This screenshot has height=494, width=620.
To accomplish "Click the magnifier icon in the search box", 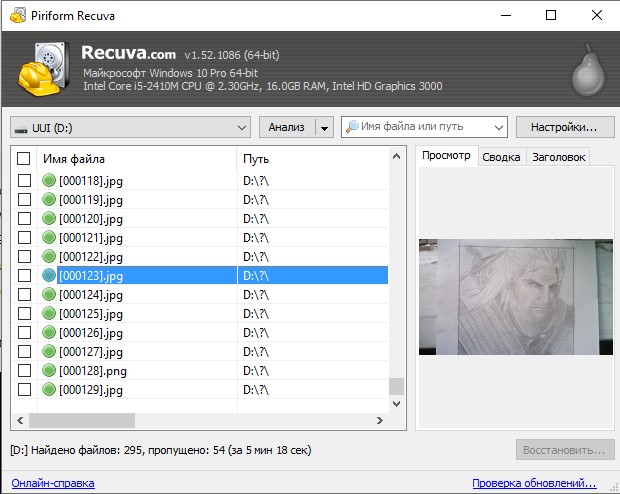I will 352,127.
